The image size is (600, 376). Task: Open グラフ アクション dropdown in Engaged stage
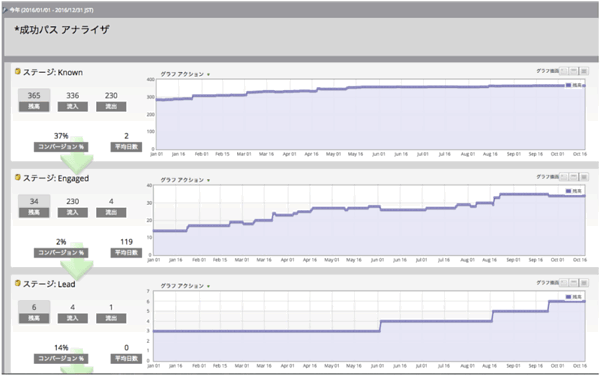pos(185,180)
